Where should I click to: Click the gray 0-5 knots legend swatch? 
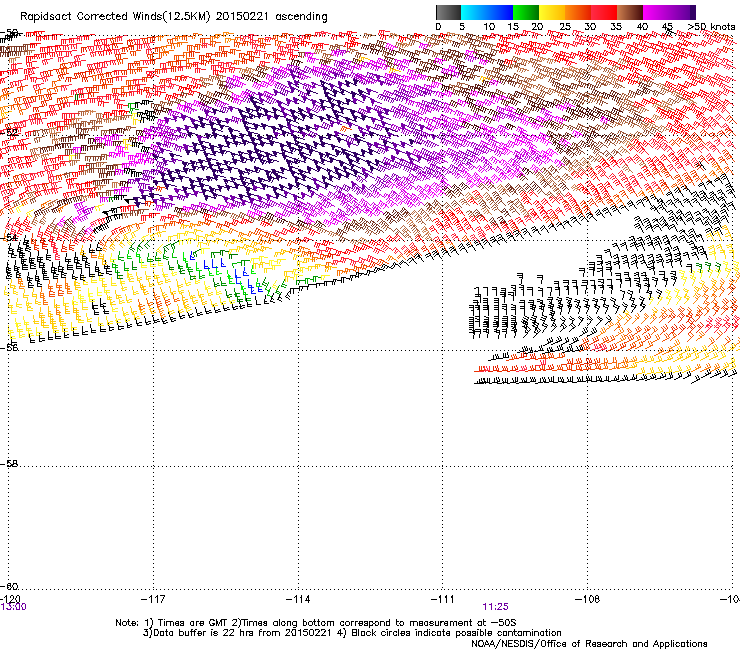tap(448, 12)
